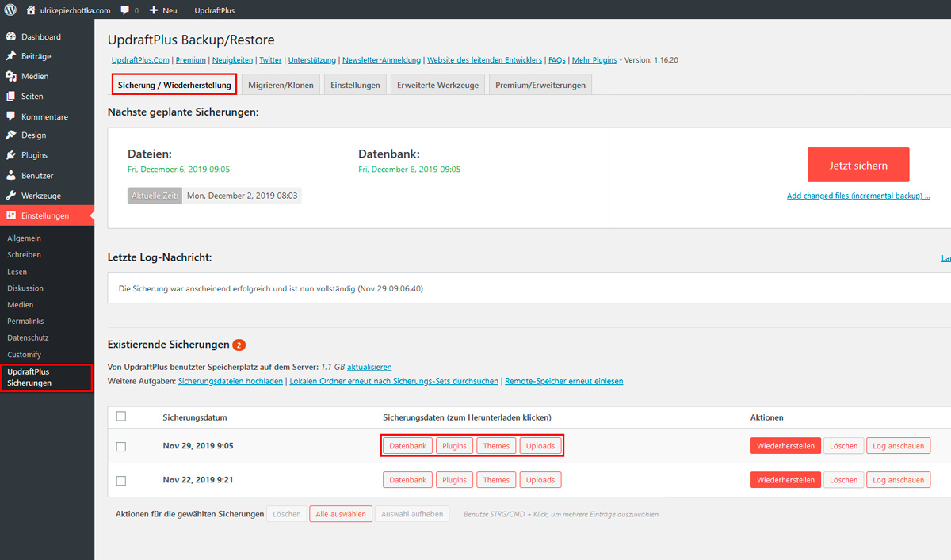Open Diskussion settings submenu item
The image size is (951, 560).
click(x=25, y=288)
